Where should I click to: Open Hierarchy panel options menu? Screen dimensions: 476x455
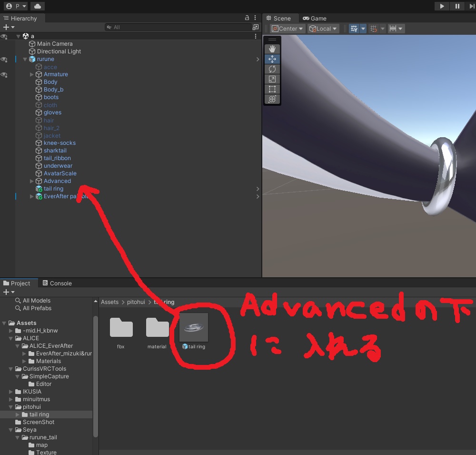click(x=255, y=18)
